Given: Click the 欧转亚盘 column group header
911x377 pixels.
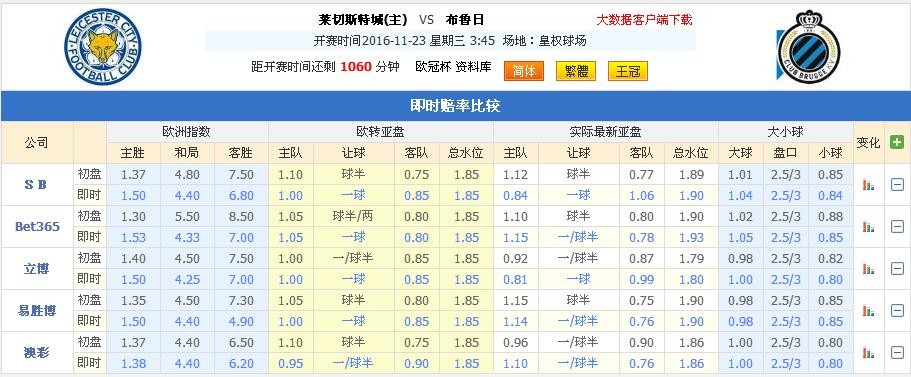Looking at the screenshot, I should 381,132.
